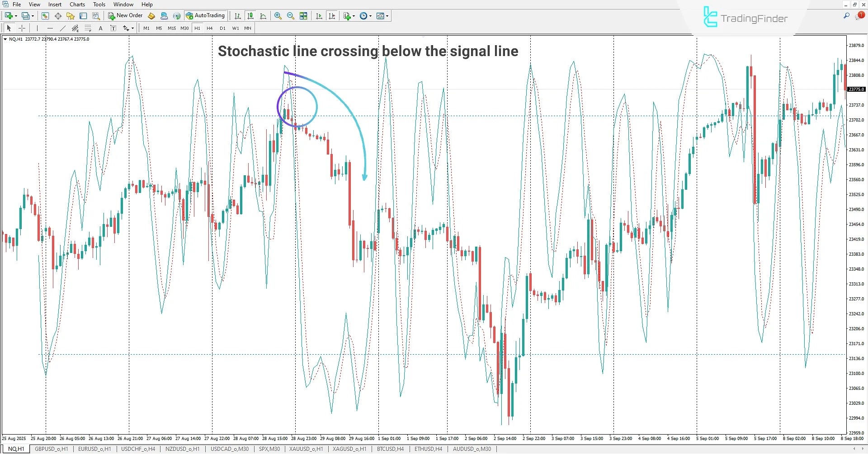Toggle AutoTrading on
Viewport: 868px width, 454px height.
coord(206,15)
